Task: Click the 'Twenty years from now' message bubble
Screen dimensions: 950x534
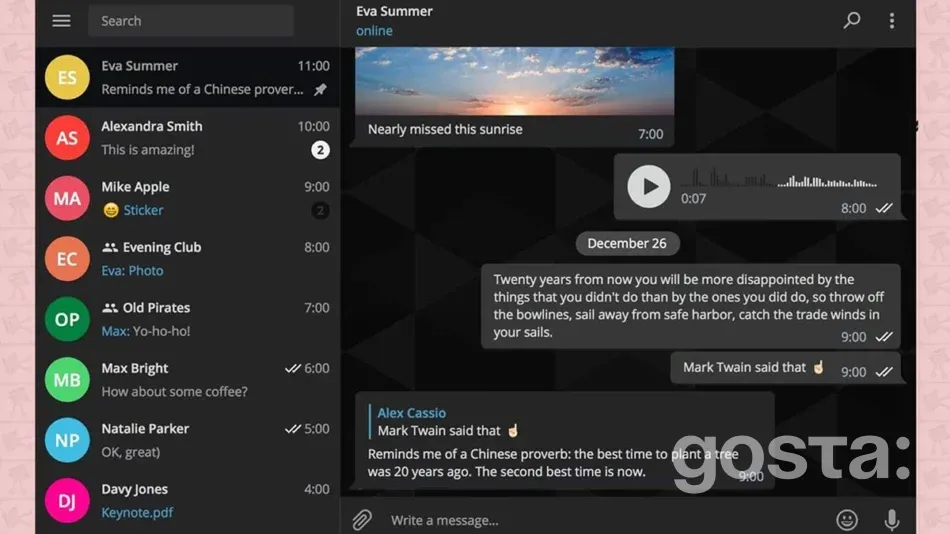Action: click(x=691, y=306)
